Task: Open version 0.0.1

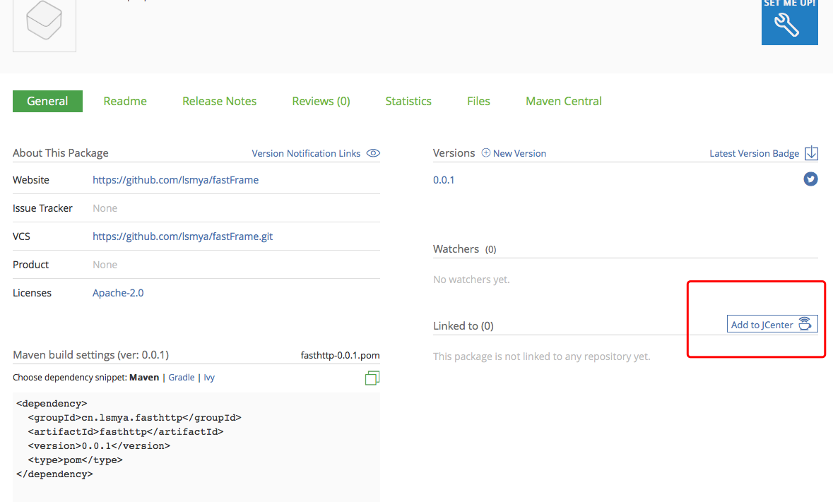Action: [444, 180]
